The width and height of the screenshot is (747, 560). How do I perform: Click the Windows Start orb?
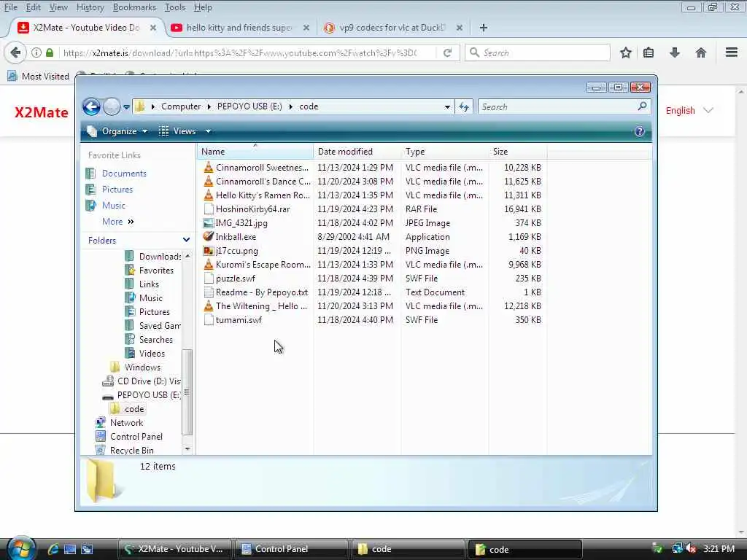20,548
